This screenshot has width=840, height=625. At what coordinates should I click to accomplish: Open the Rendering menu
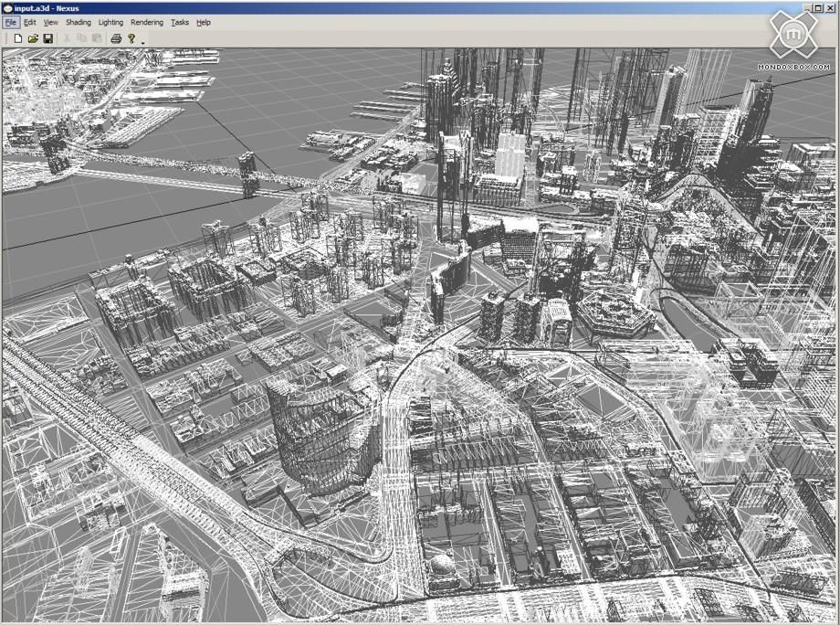(x=147, y=22)
